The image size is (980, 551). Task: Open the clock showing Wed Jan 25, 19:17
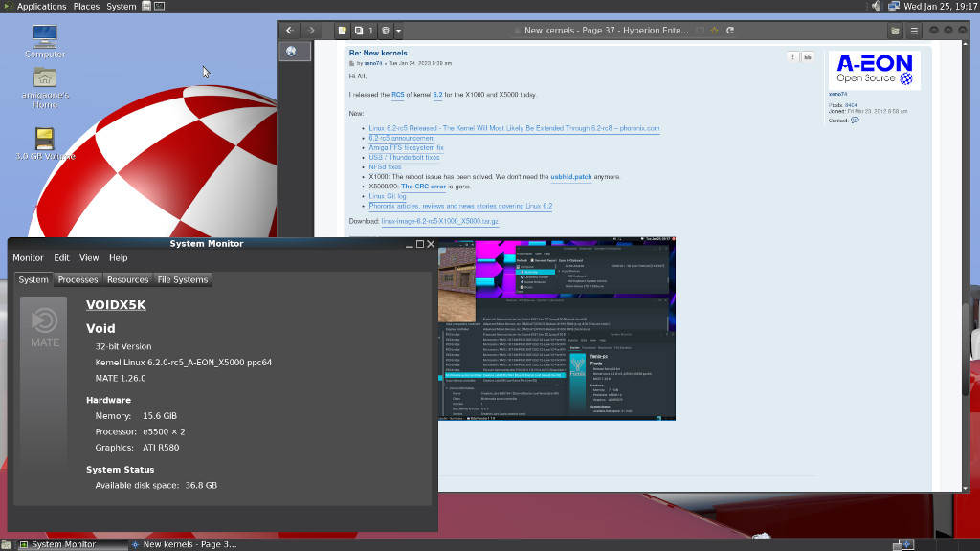pyautogui.click(x=941, y=7)
